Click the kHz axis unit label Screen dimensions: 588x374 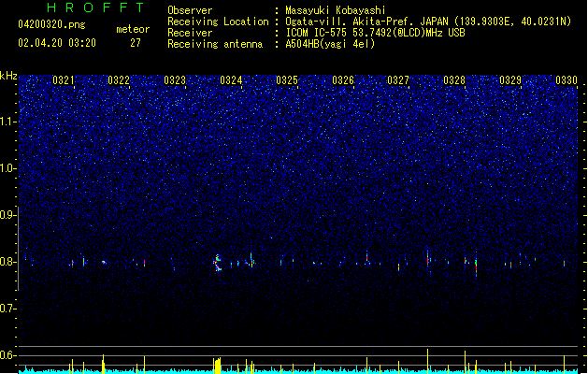click(x=8, y=76)
